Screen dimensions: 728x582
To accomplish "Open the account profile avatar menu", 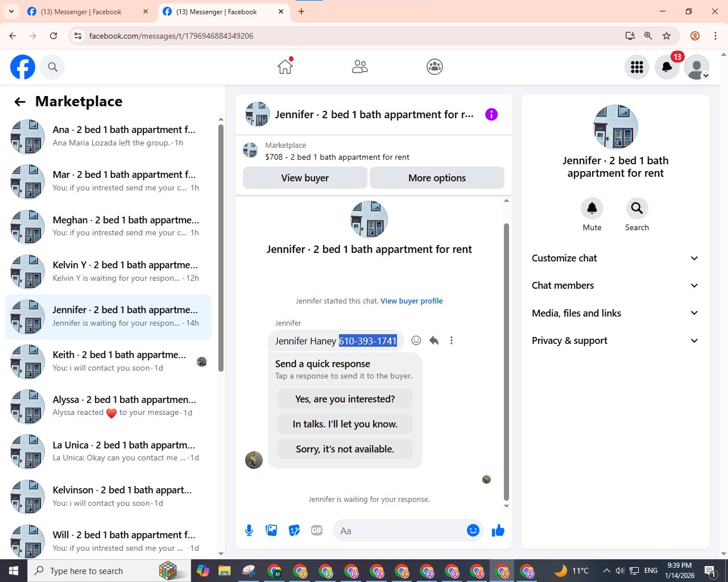I will tap(697, 67).
